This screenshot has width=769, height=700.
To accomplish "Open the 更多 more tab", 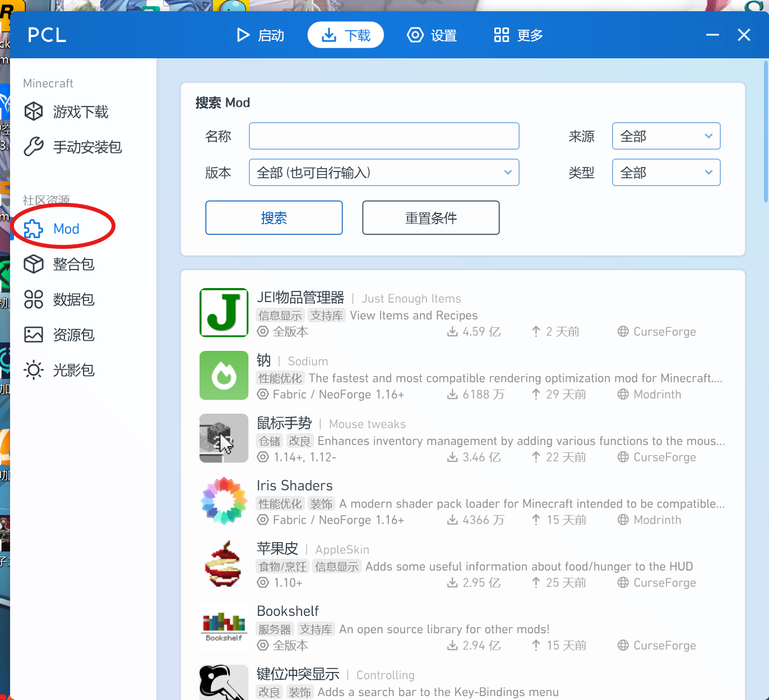I will [518, 35].
